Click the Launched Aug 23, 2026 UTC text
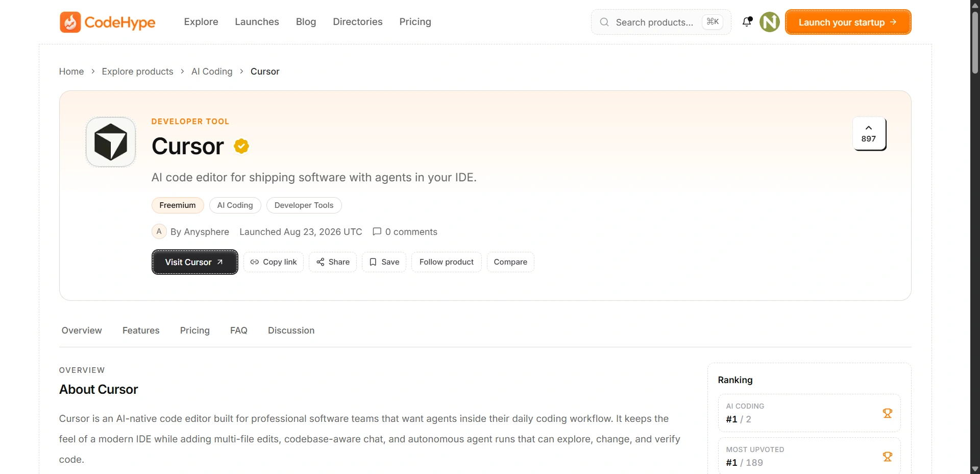The image size is (980, 474). 301,232
